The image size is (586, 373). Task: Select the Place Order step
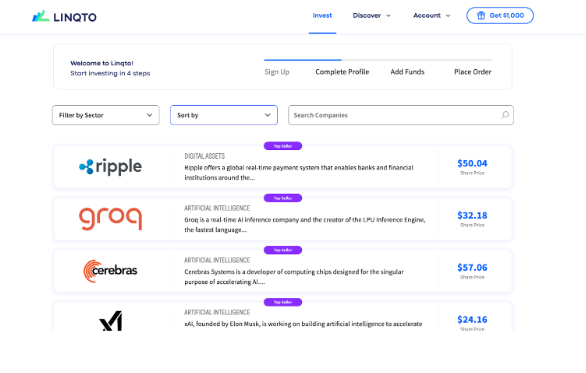[472, 72]
